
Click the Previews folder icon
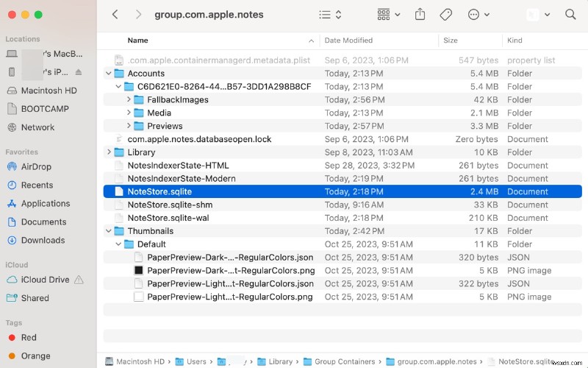click(139, 126)
